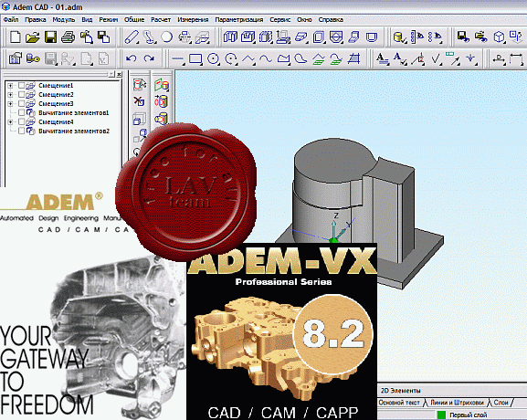The height and width of the screenshot is (420, 527).
Task: Select the Circle drawing tool
Action: click(213, 59)
